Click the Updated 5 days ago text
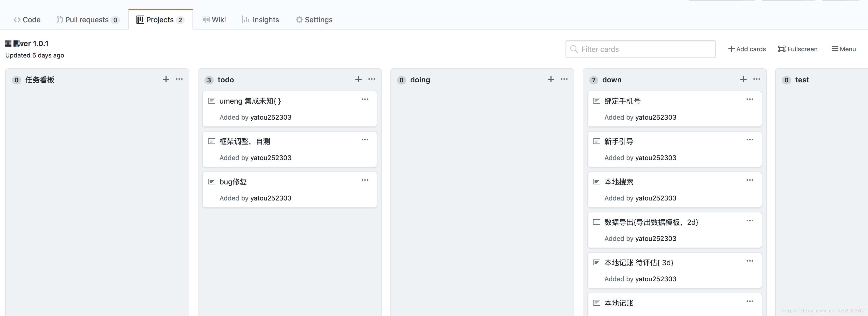The image size is (868, 316). 35,55
